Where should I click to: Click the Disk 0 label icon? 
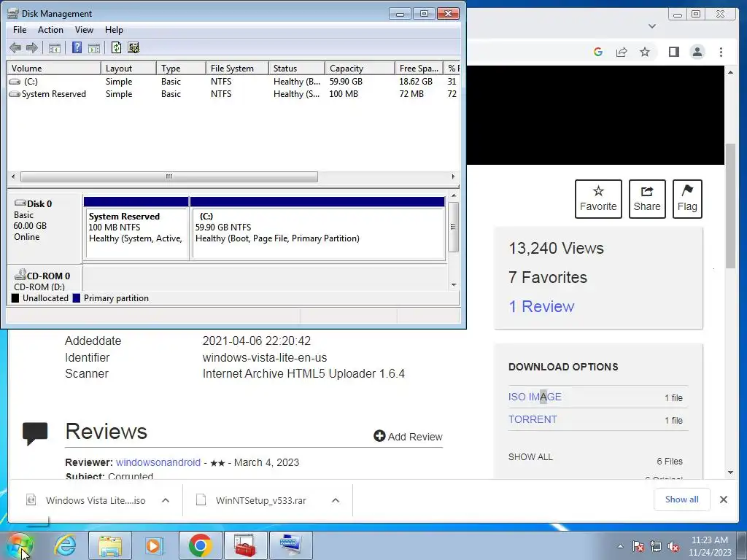[x=20, y=203]
